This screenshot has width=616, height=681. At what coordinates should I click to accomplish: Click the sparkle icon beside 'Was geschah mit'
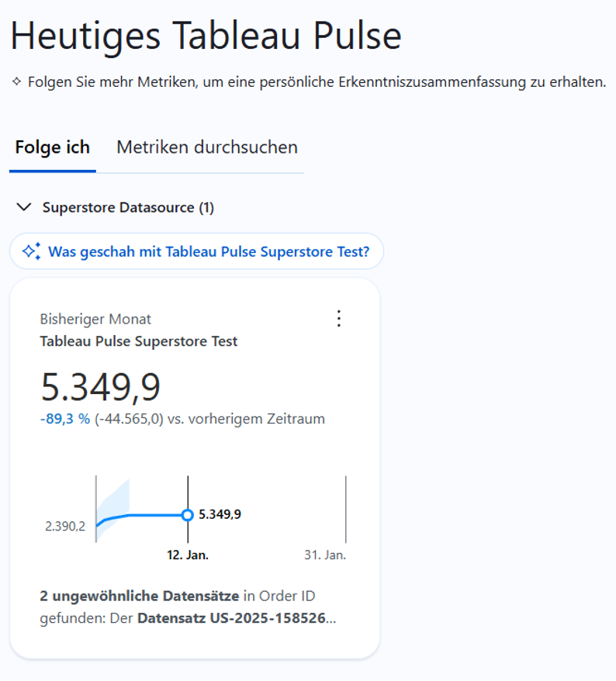(31, 251)
